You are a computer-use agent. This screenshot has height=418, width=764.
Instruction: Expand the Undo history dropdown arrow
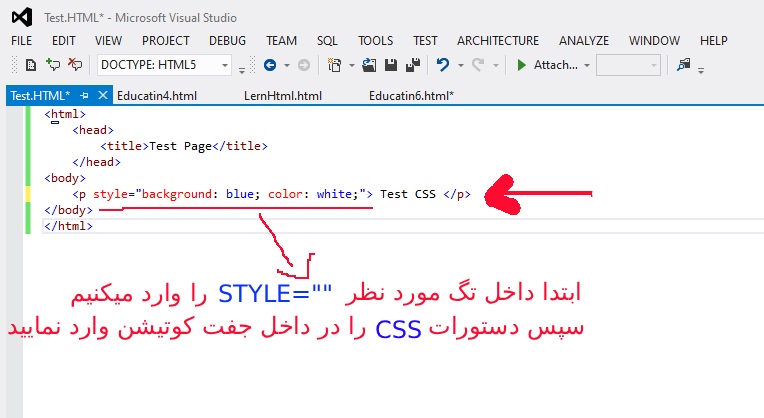pos(459,65)
